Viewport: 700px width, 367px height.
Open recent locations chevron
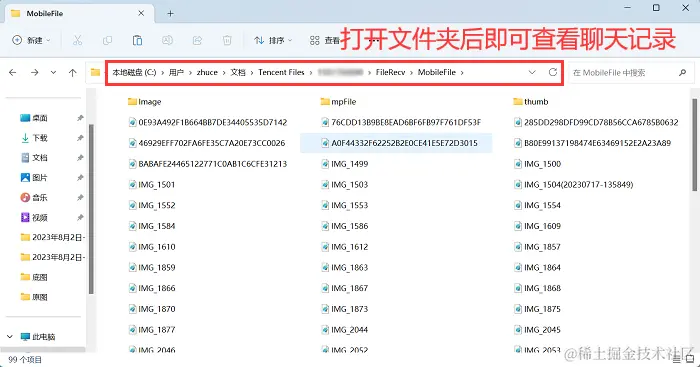53,72
